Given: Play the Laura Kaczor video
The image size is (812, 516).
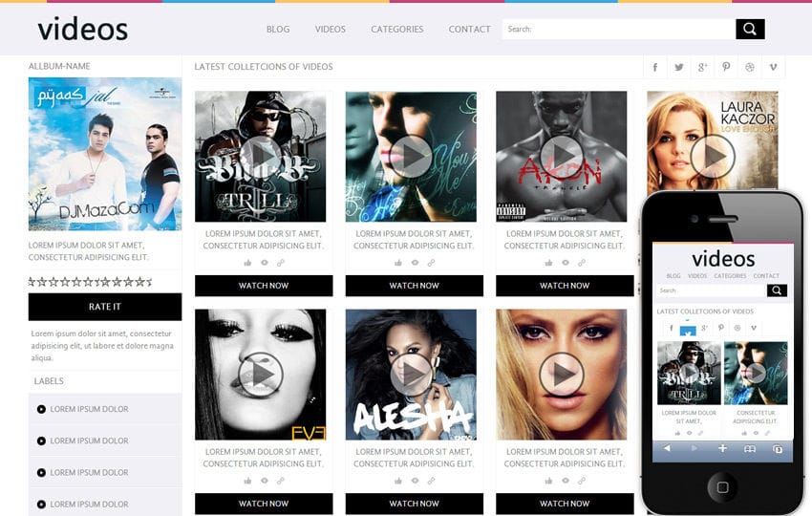Looking at the screenshot, I should [713, 156].
